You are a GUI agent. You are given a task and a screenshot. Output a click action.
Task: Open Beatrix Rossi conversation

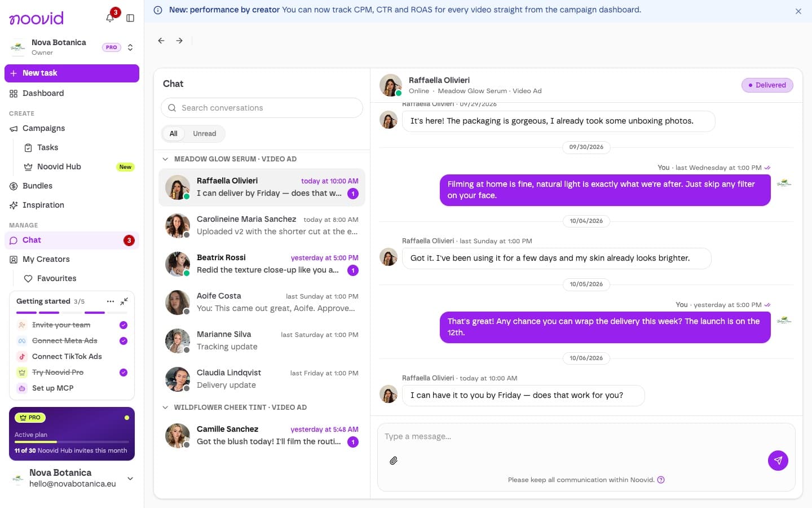click(x=262, y=264)
